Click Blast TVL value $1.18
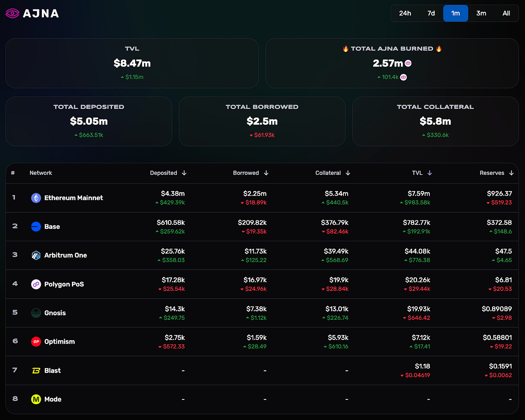The image size is (525, 420). [x=422, y=366]
